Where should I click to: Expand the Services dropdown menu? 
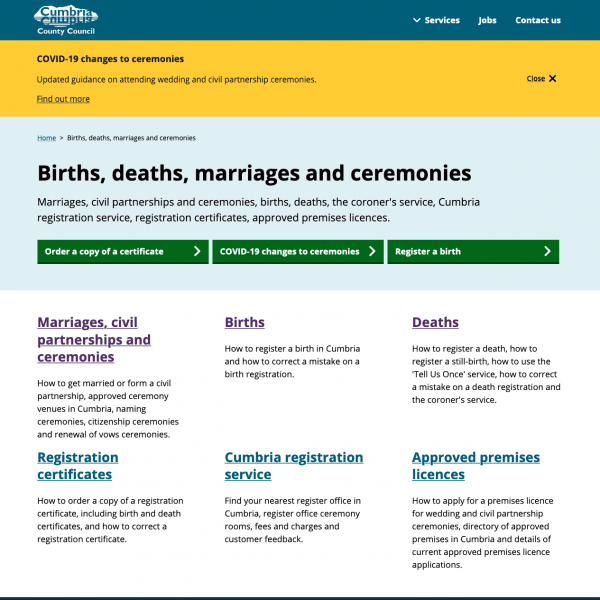[436, 20]
